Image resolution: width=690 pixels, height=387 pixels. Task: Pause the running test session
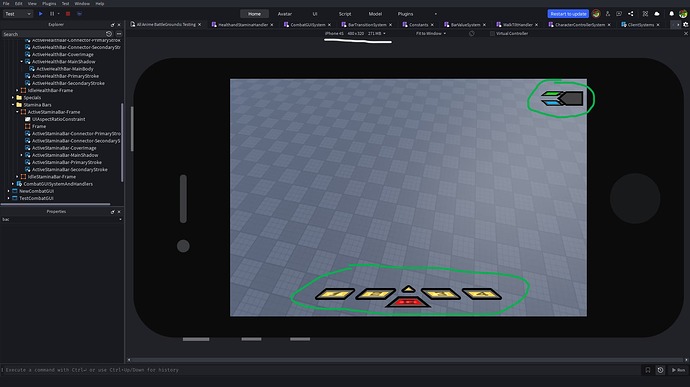pyautogui.click(x=52, y=14)
